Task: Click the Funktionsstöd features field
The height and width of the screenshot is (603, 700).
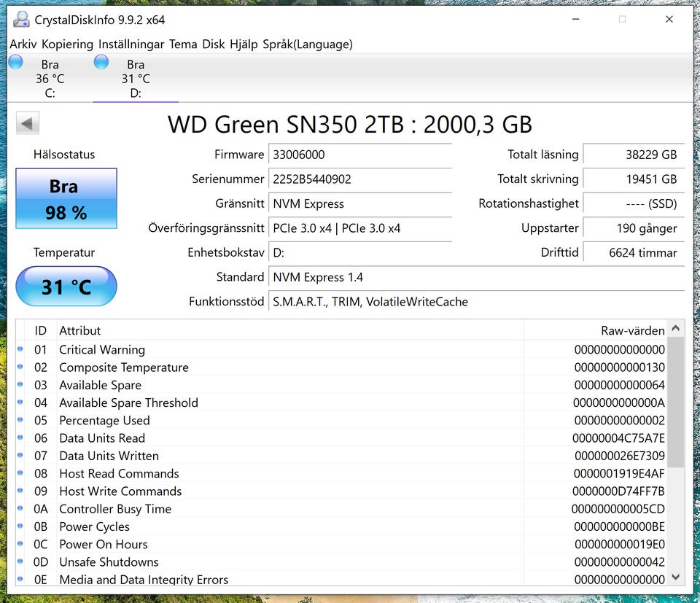Action: (x=476, y=302)
